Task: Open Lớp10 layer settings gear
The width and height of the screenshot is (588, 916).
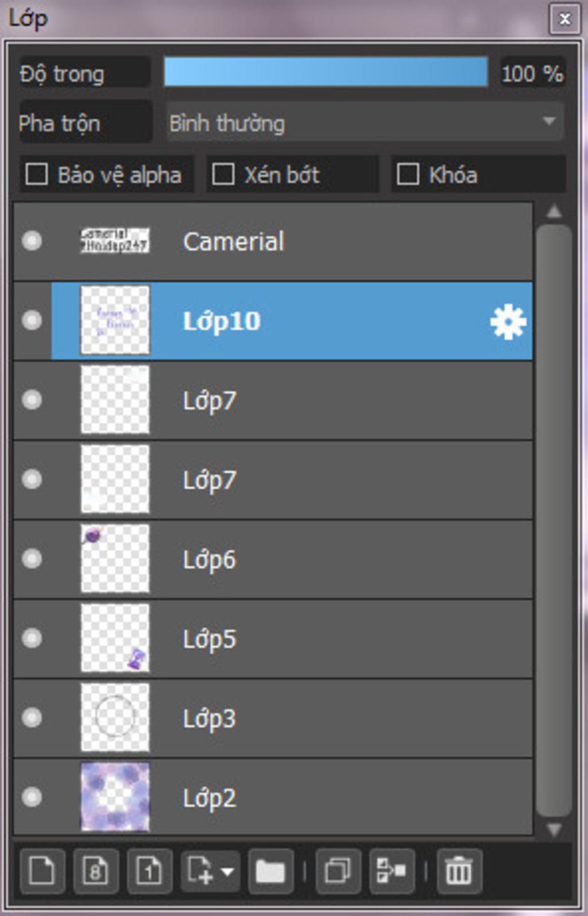Action: (x=508, y=322)
